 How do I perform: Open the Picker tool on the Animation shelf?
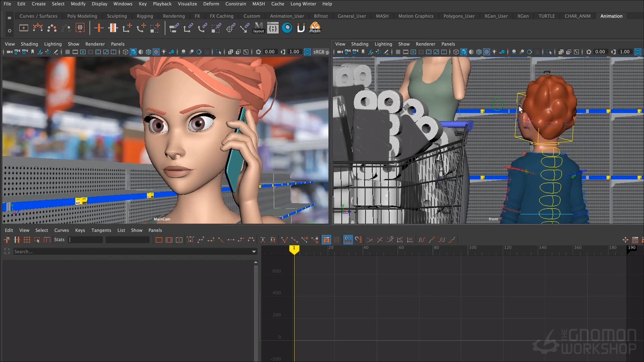tap(315, 28)
